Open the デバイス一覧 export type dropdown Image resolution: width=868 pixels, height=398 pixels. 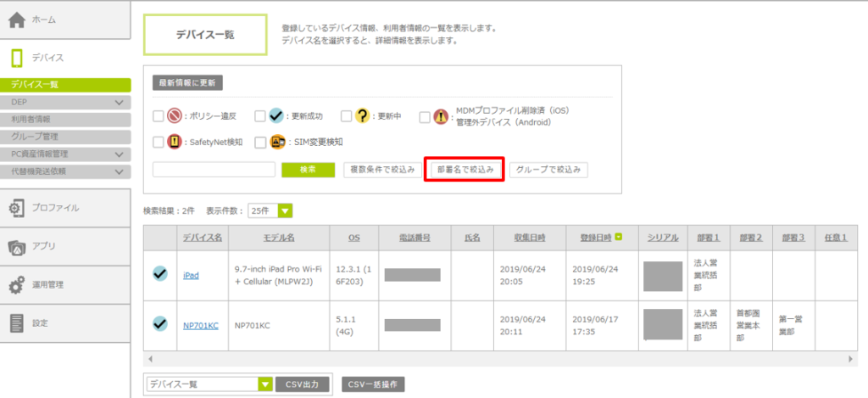pyautogui.click(x=264, y=384)
